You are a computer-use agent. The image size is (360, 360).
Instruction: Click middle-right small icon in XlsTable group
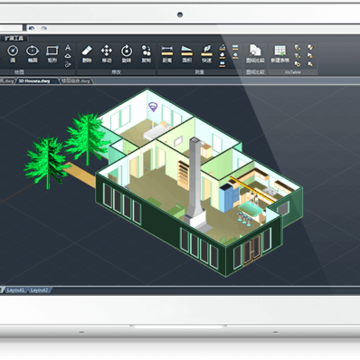click(310, 56)
